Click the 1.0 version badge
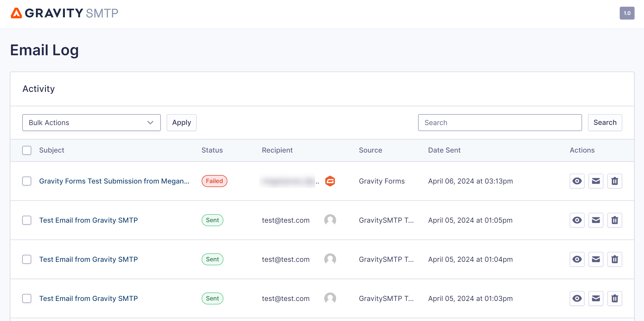Viewport: 644px width, 321px height. point(627,13)
